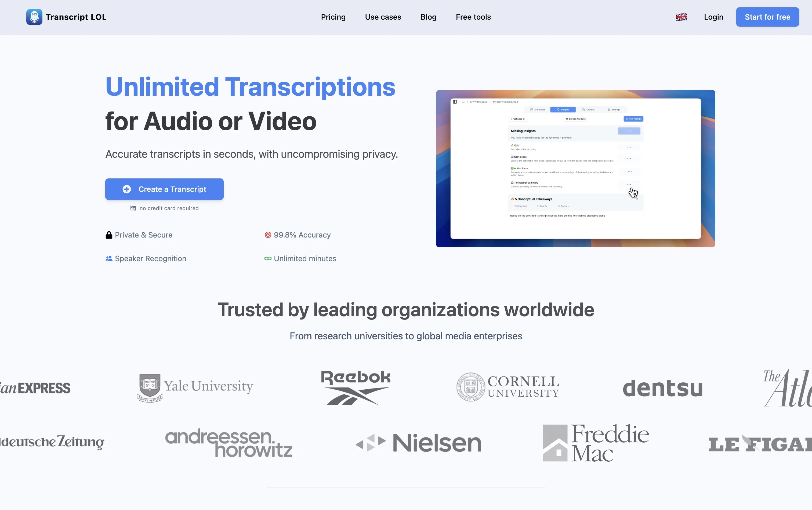
Task: Click the Yale University logo
Action: click(x=195, y=387)
